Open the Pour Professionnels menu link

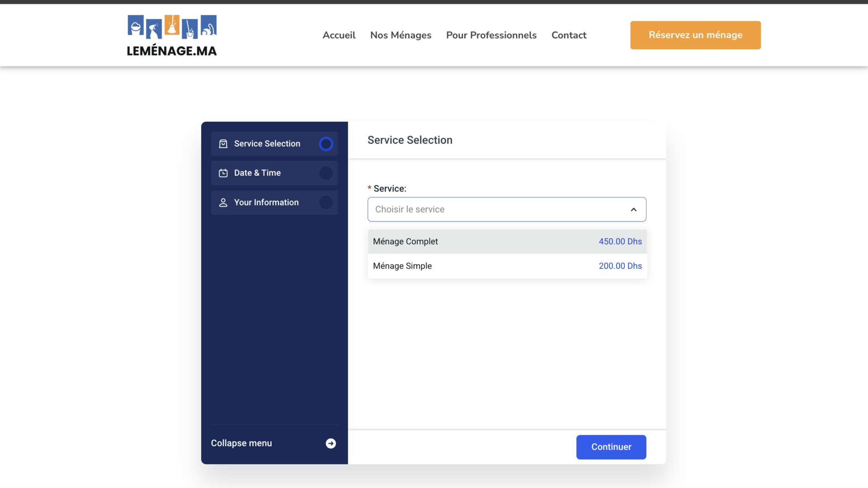click(x=491, y=35)
